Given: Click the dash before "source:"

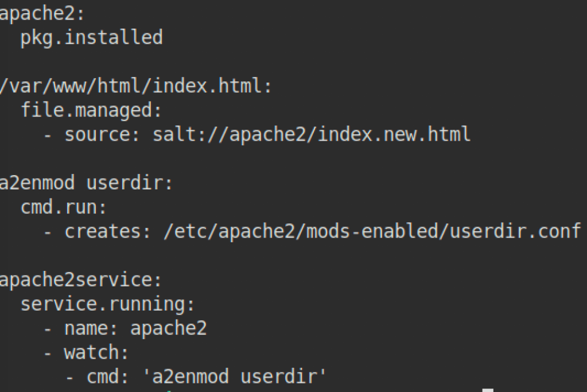Looking at the screenshot, I should pyautogui.click(x=48, y=135).
